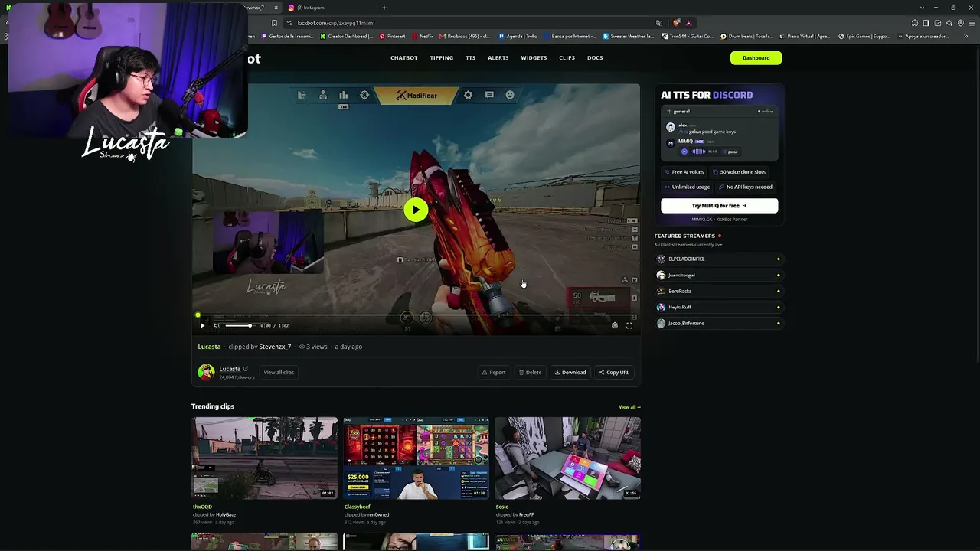Open the Sweater Weather bookmark
The image size is (980, 551).
(629, 36)
